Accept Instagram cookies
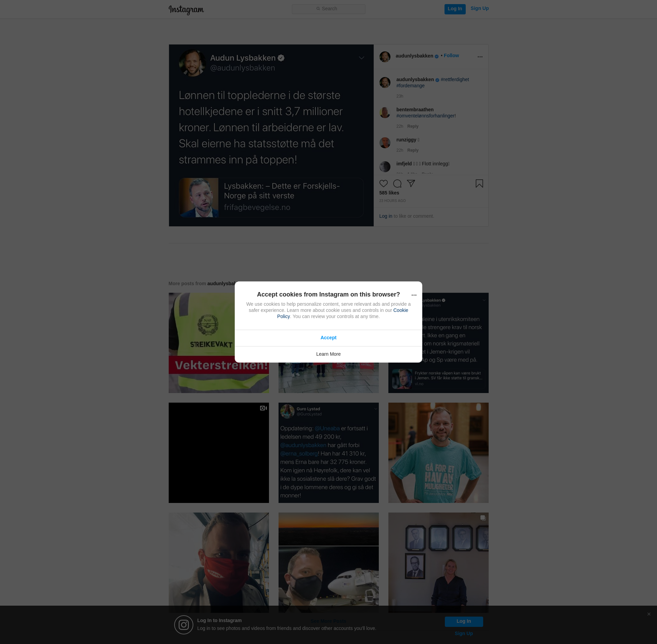657x644 pixels. pos(328,338)
